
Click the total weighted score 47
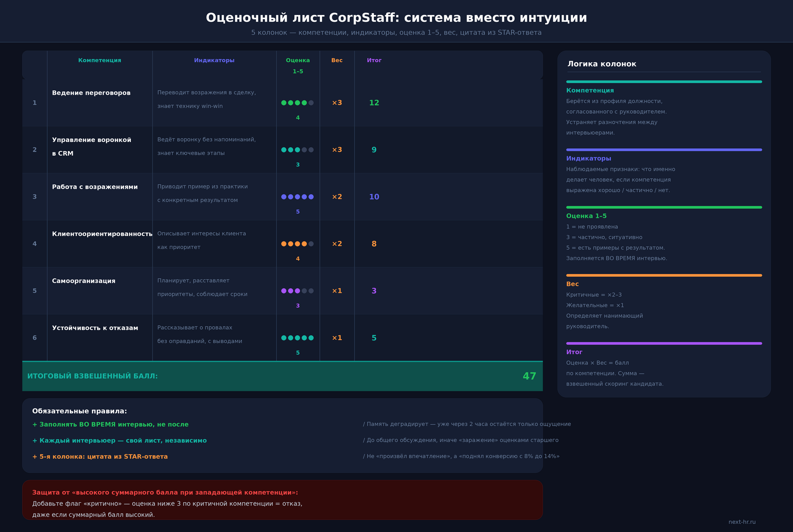point(530,376)
